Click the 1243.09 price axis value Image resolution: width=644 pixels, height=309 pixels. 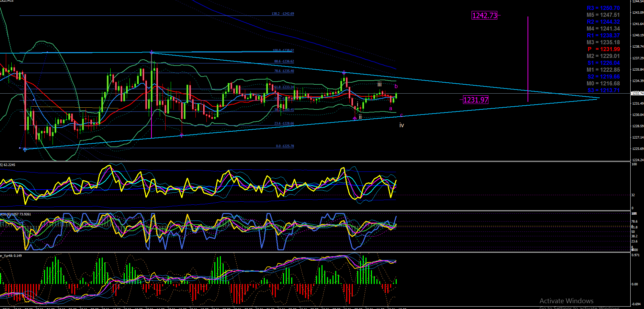pyautogui.click(x=637, y=13)
